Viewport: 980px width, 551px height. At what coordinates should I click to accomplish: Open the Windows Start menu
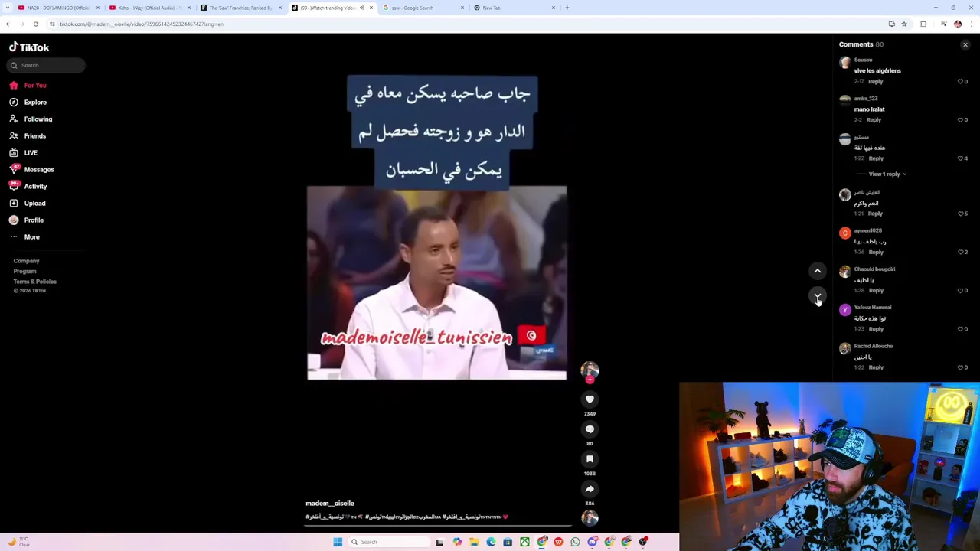pyautogui.click(x=338, y=542)
